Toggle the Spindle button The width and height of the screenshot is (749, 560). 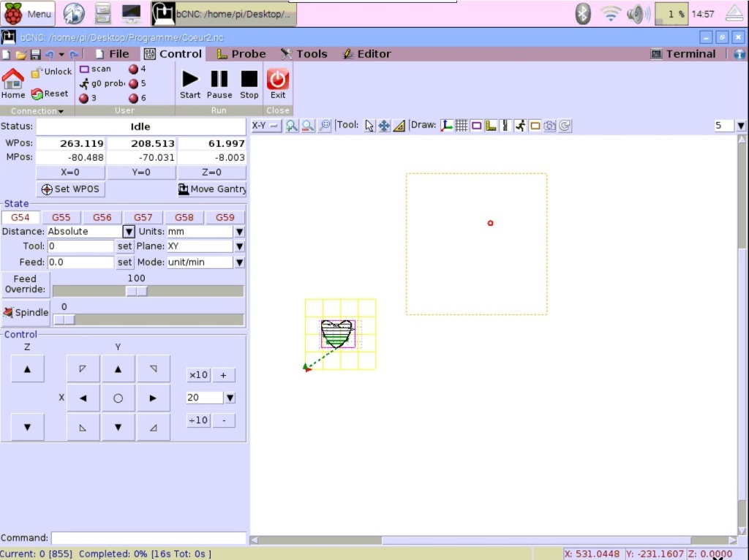26,313
